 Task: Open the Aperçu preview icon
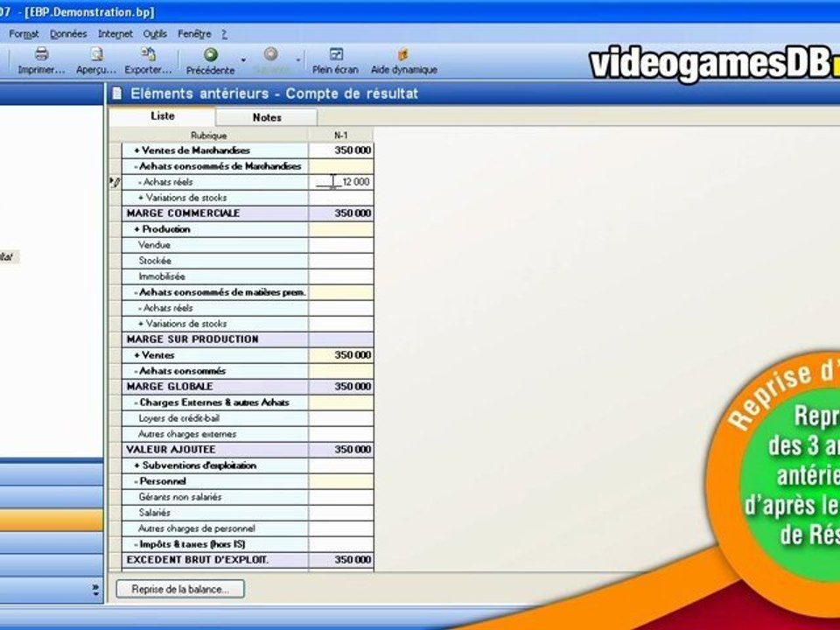96,54
